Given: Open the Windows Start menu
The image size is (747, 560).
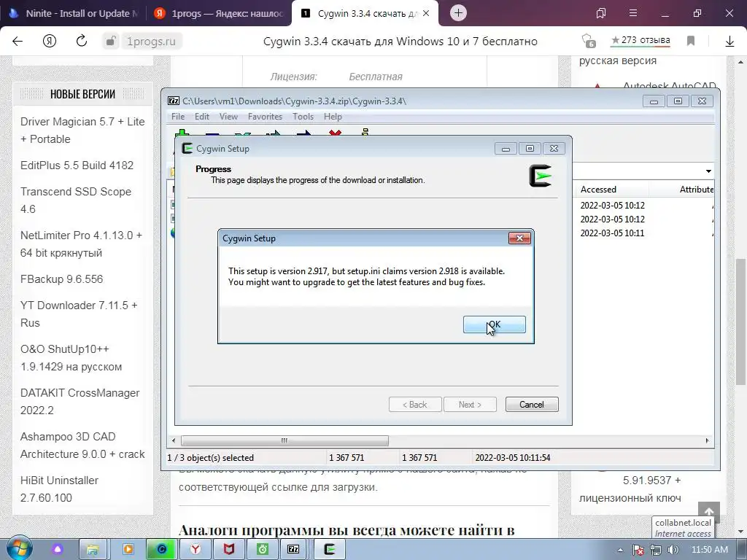Looking at the screenshot, I should 19,549.
